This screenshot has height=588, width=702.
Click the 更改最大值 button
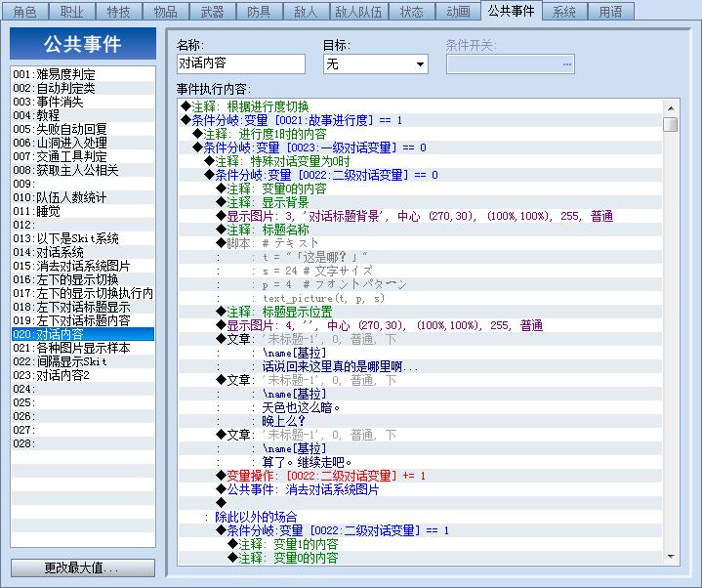[x=83, y=567]
